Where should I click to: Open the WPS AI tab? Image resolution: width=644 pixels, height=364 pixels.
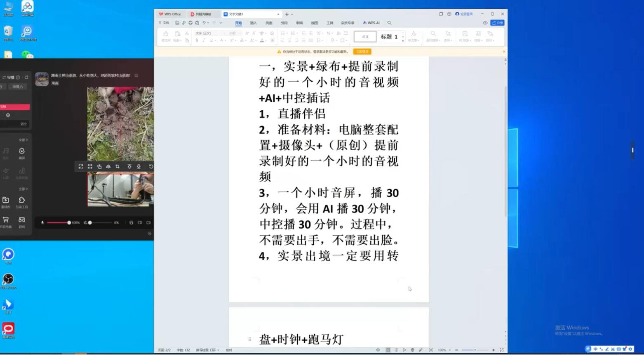click(x=371, y=23)
